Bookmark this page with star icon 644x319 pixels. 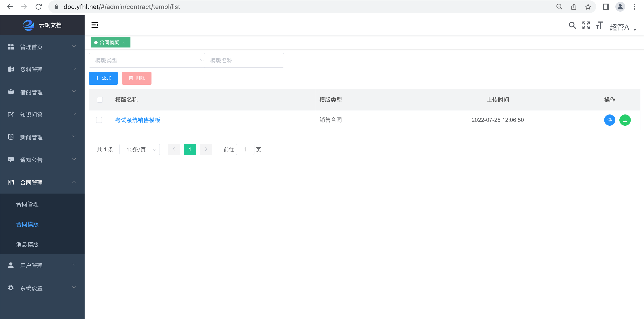(588, 7)
